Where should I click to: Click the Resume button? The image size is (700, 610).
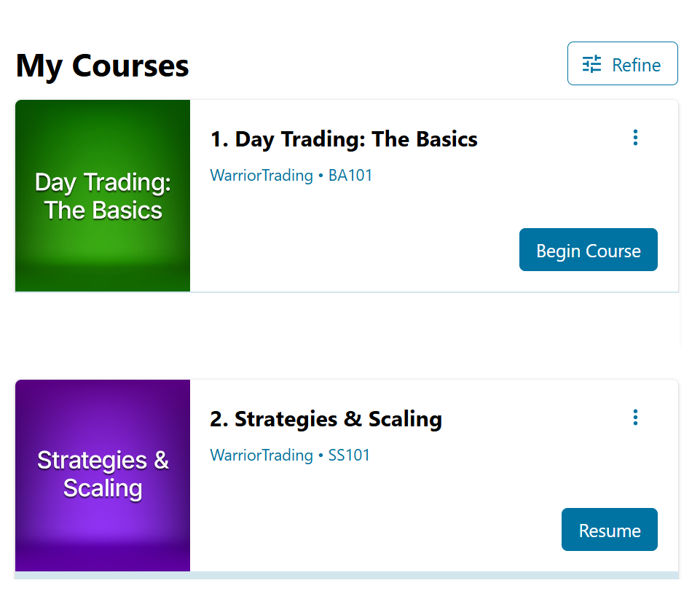(610, 529)
